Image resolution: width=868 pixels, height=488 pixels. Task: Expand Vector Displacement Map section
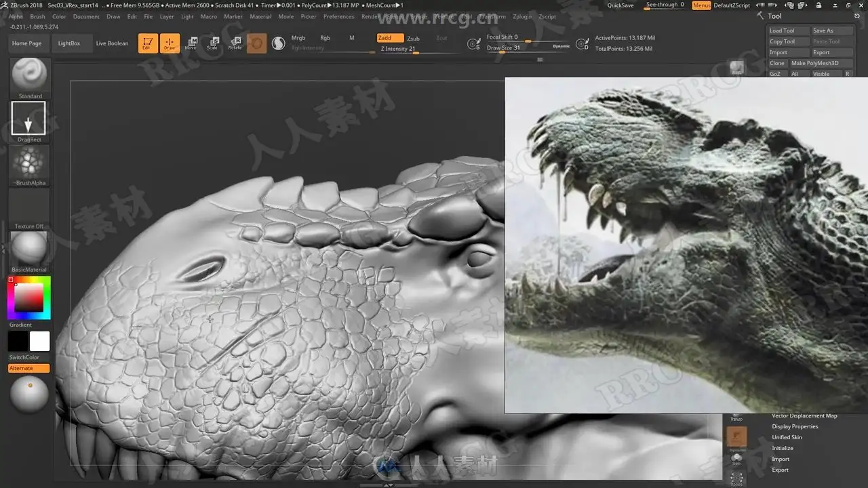pyautogui.click(x=804, y=415)
